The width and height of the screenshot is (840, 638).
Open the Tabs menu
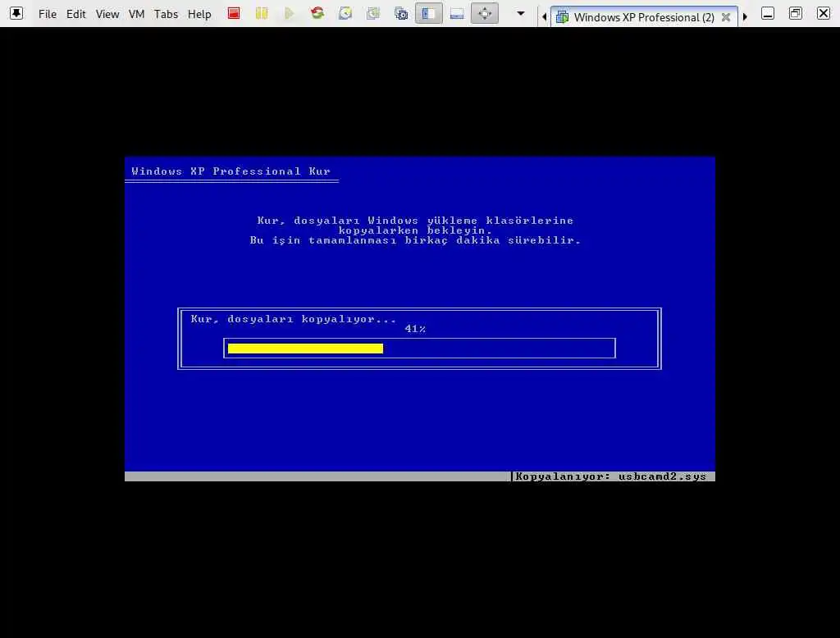[166, 14]
